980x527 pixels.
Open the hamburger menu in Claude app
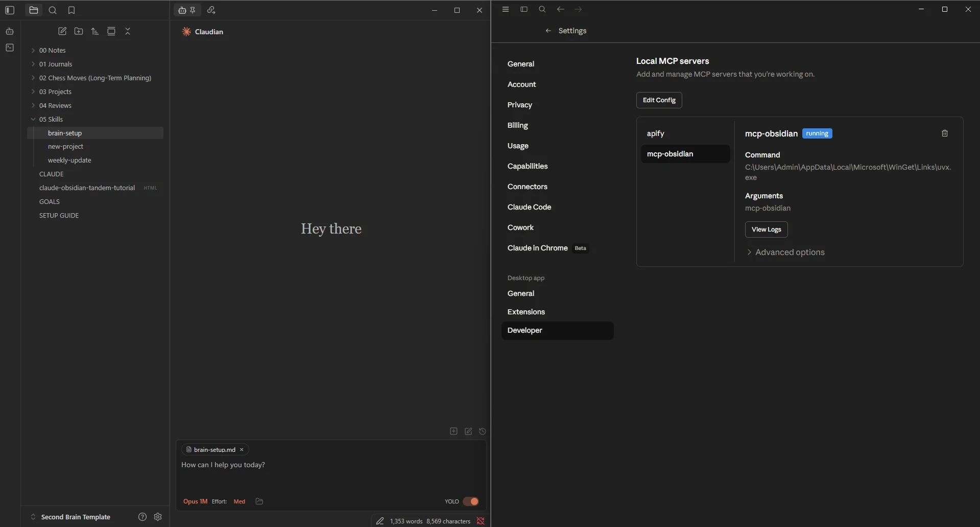(506, 9)
